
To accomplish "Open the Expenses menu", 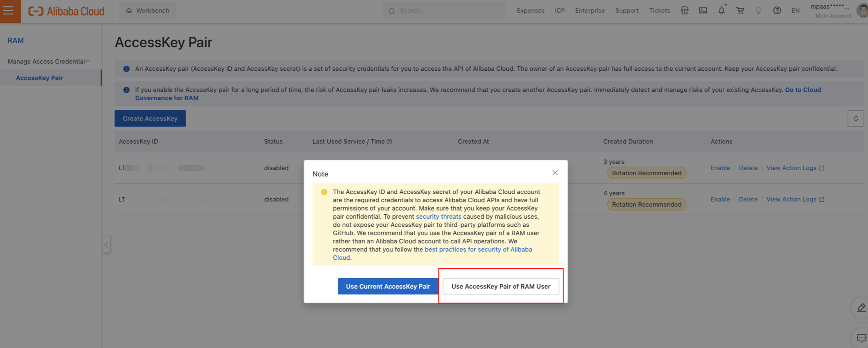I will [x=530, y=10].
